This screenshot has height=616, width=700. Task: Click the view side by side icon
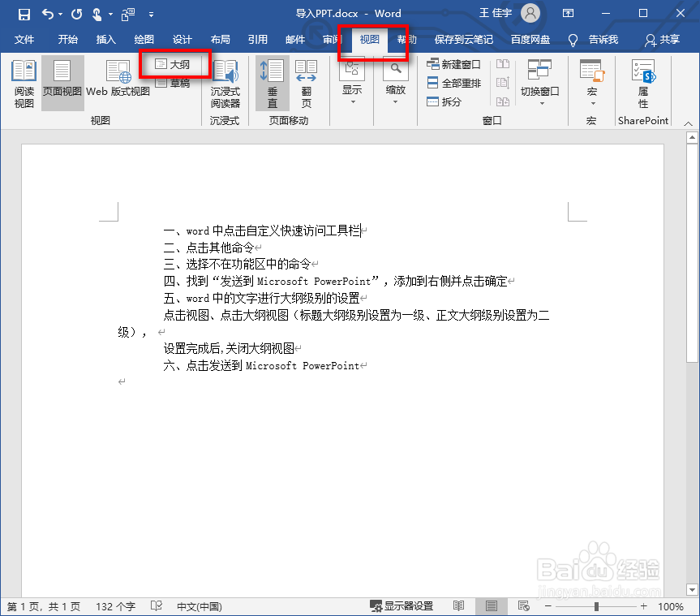point(503,64)
